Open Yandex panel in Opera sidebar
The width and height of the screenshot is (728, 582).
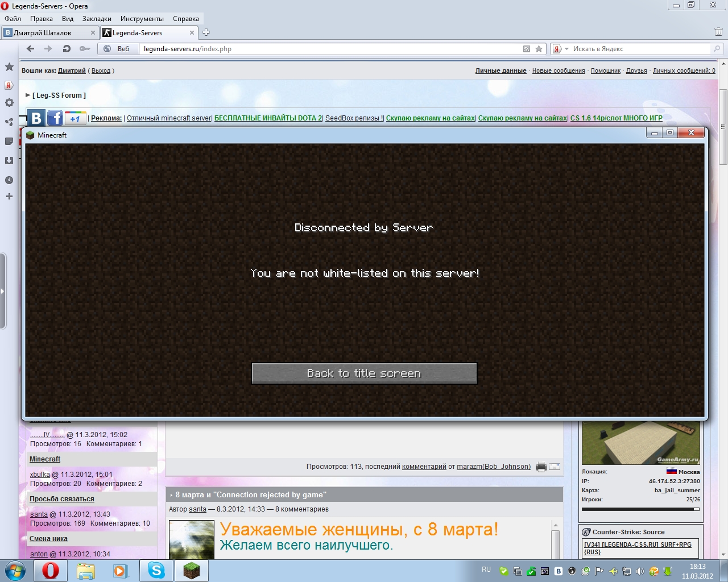point(9,85)
